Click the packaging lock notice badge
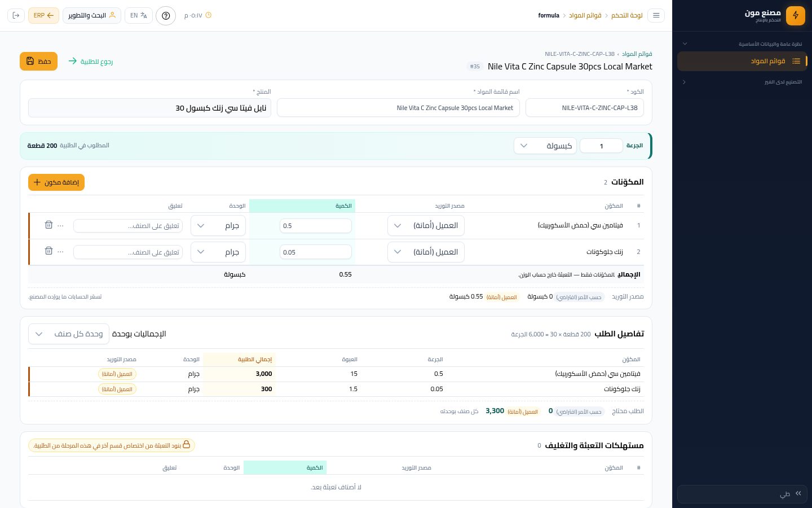Image resolution: width=812 pixels, height=508 pixels. pos(112,445)
